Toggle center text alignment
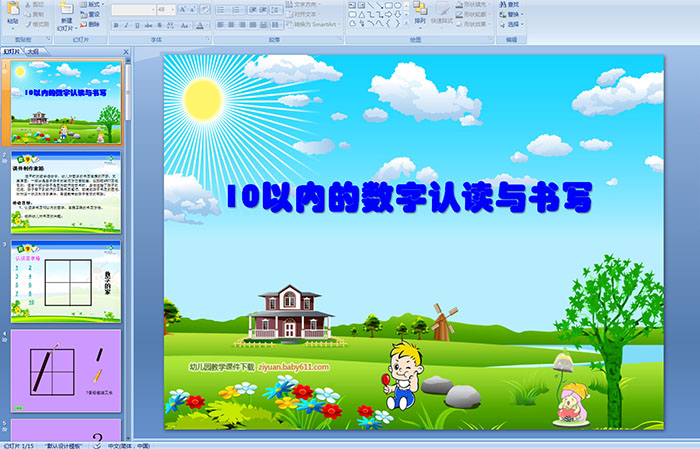Screen dimensions: 700x449 tap(231, 25)
